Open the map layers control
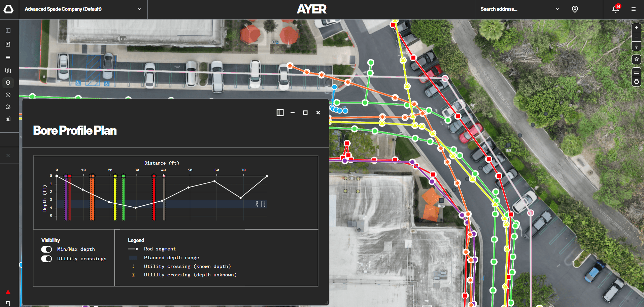This screenshot has height=307, width=644. [636, 59]
